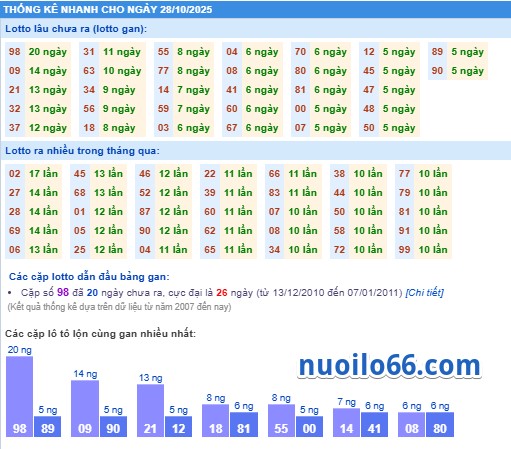
Task: Select number 37 in the lotto gan table
Action: click(15, 128)
